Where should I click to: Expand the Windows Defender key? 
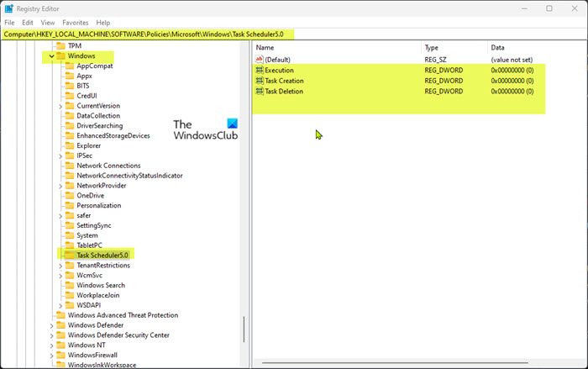[x=51, y=326]
